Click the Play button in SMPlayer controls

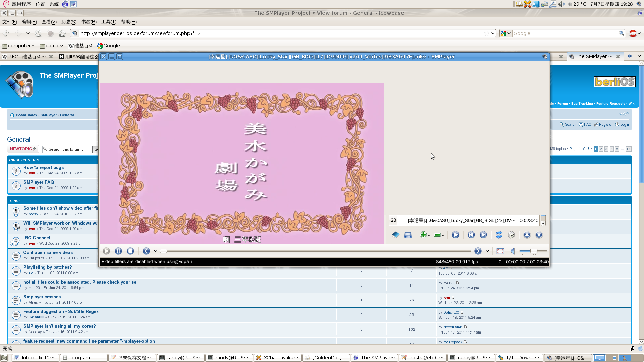tap(106, 251)
